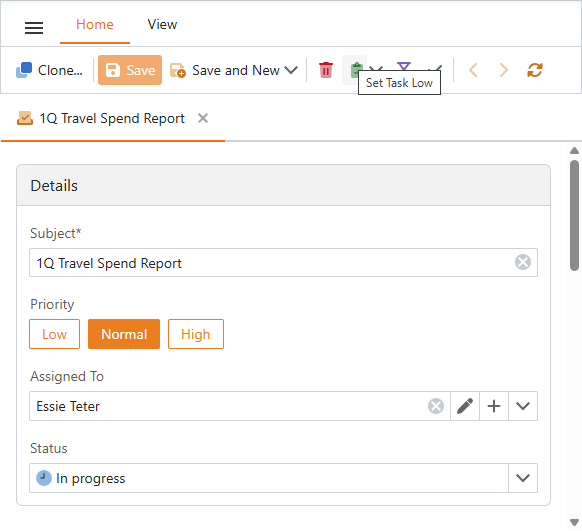Click the In progress clock icon
The width and height of the screenshot is (582, 531).
point(44,478)
